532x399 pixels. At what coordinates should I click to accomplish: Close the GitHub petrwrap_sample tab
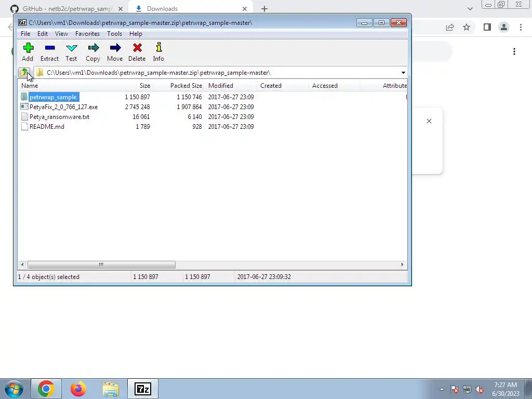(121, 9)
